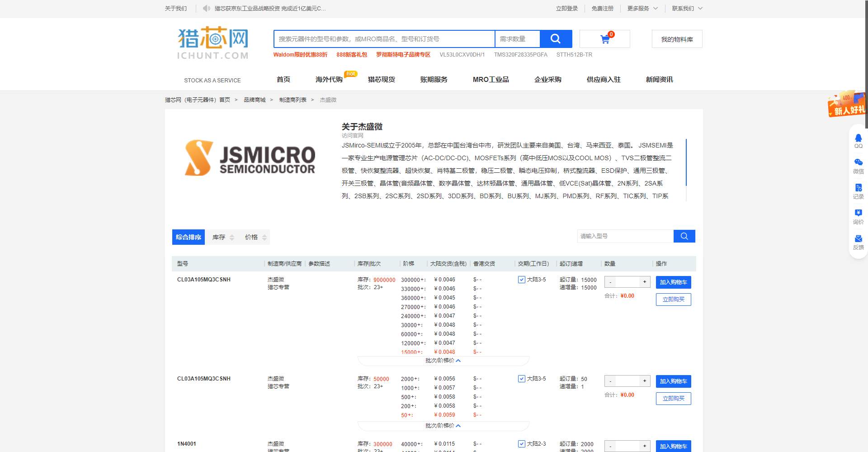Select the 综合排序 sorting tab
The image size is (868, 452).
click(x=189, y=237)
